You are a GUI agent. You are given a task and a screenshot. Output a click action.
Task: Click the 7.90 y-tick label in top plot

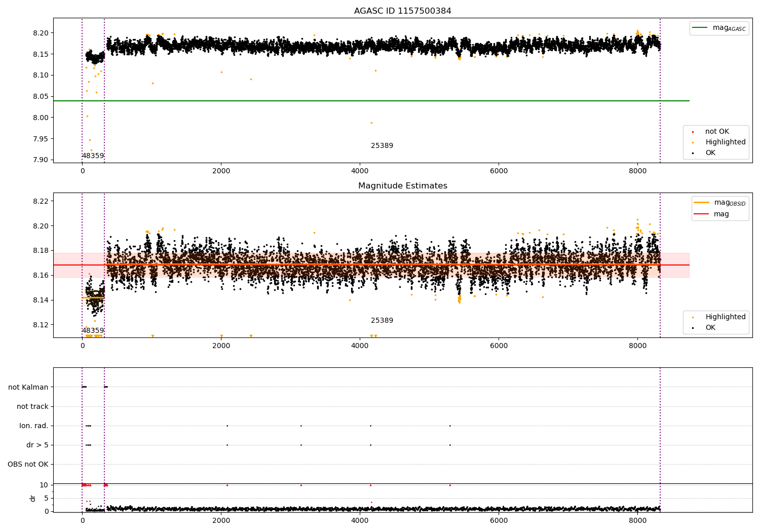point(41,160)
